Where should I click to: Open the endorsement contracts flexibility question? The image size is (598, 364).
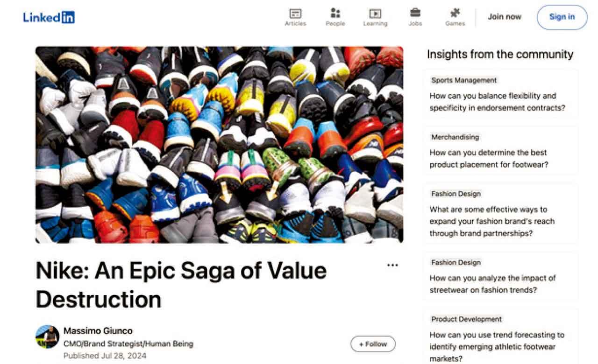tap(497, 102)
